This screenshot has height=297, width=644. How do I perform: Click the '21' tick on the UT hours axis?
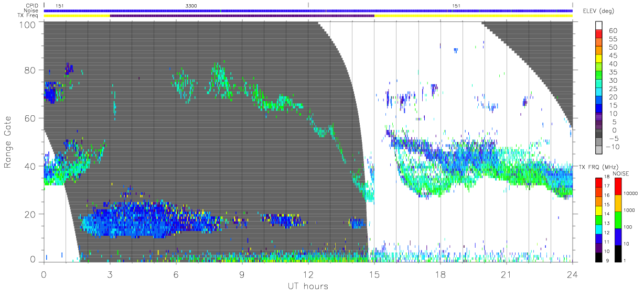click(506, 274)
